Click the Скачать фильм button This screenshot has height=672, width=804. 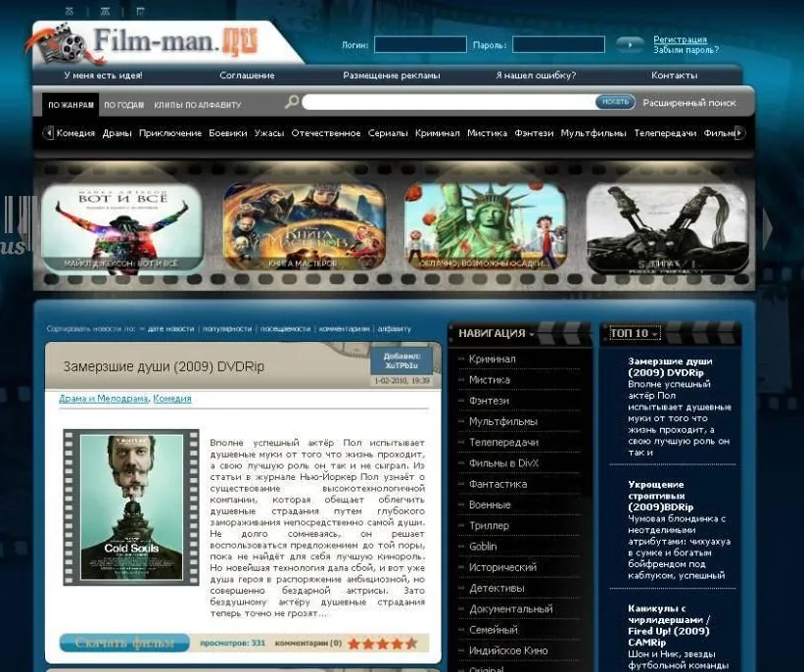(124, 643)
